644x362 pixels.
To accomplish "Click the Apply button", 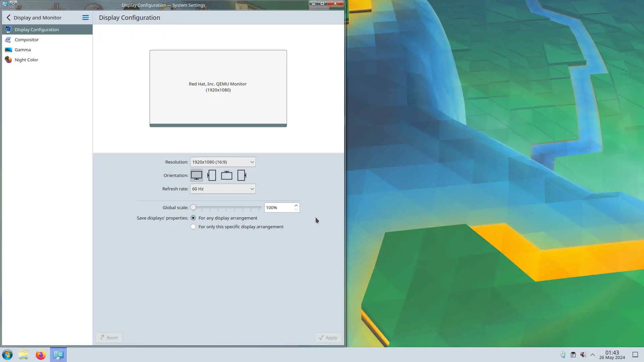I will (x=328, y=338).
